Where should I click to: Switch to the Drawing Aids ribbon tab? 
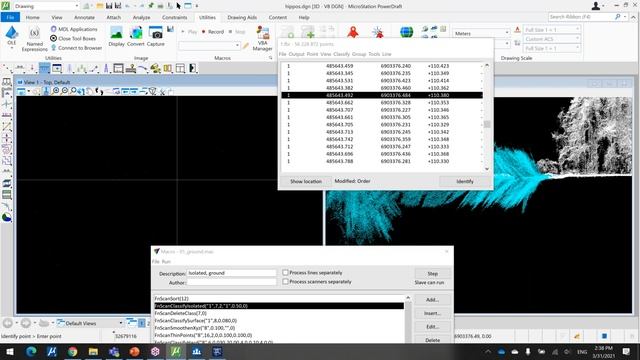[x=242, y=18]
